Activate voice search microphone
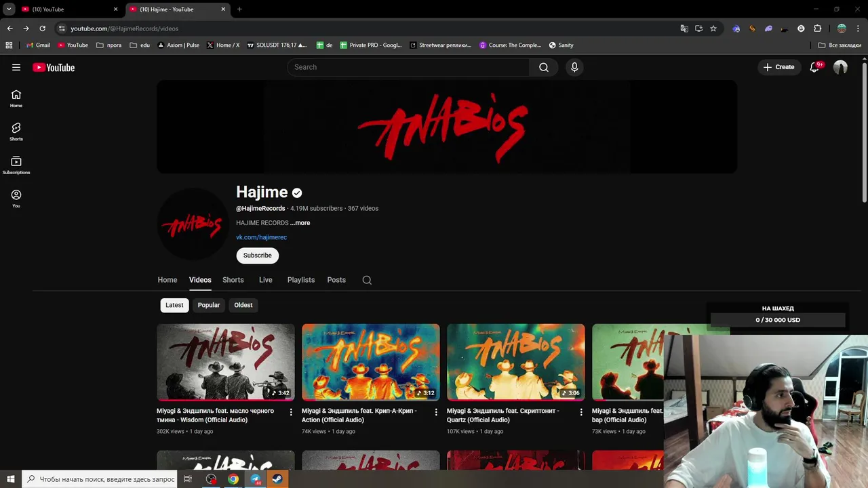The image size is (868, 488). pos(574,67)
